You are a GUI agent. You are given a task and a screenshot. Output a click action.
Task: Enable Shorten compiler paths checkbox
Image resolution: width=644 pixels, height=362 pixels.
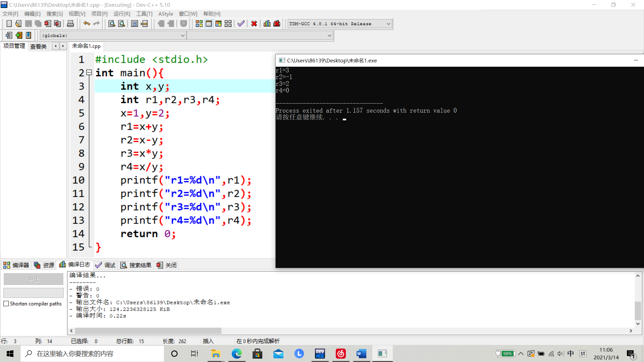pos(6,304)
